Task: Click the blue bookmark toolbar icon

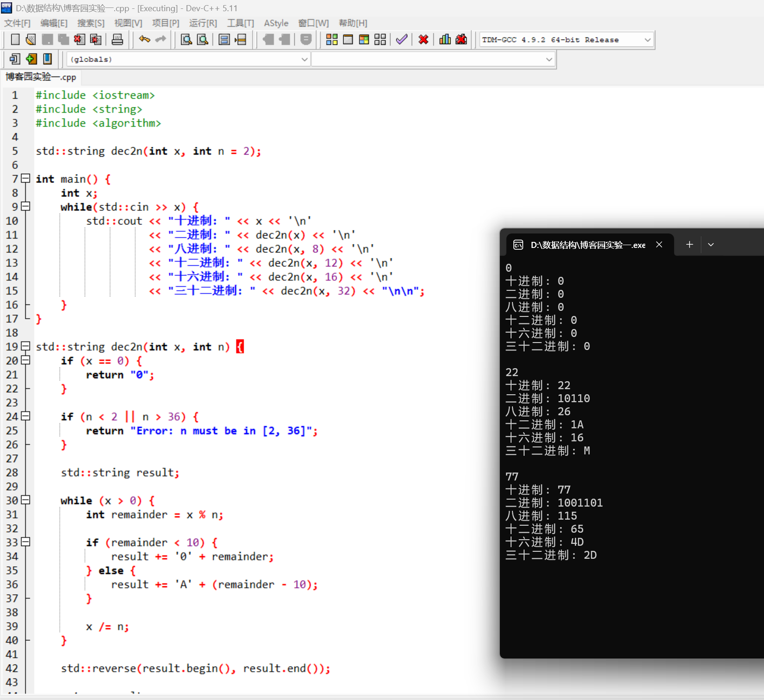Action: pos(47,59)
